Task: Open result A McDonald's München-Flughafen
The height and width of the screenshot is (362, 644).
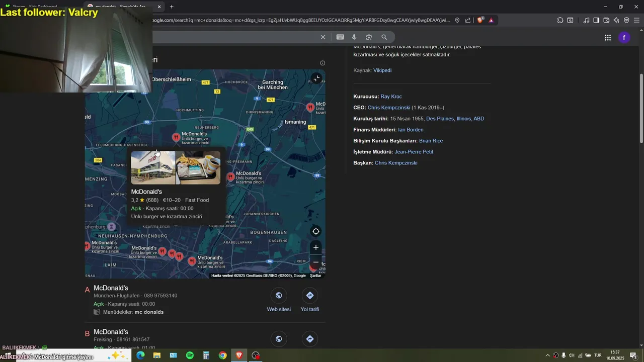Action: 111,288
